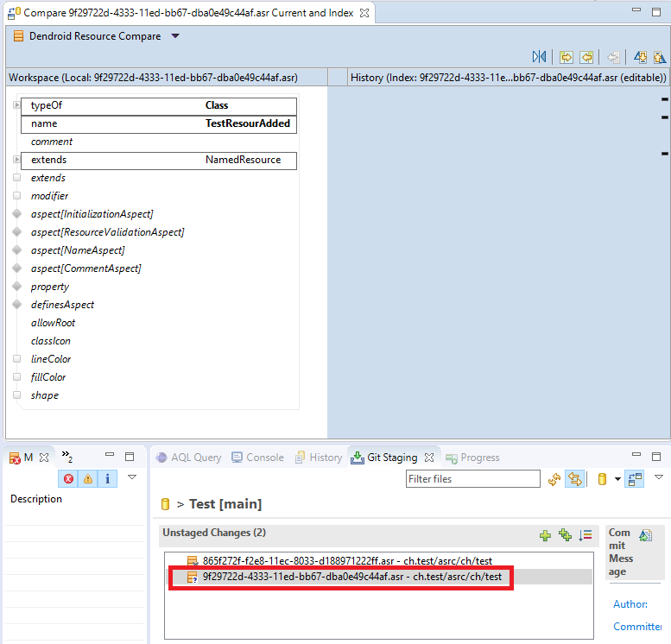Toggle the warnings filter in Markers view
The height and width of the screenshot is (644, 671).
coord(87,478)
